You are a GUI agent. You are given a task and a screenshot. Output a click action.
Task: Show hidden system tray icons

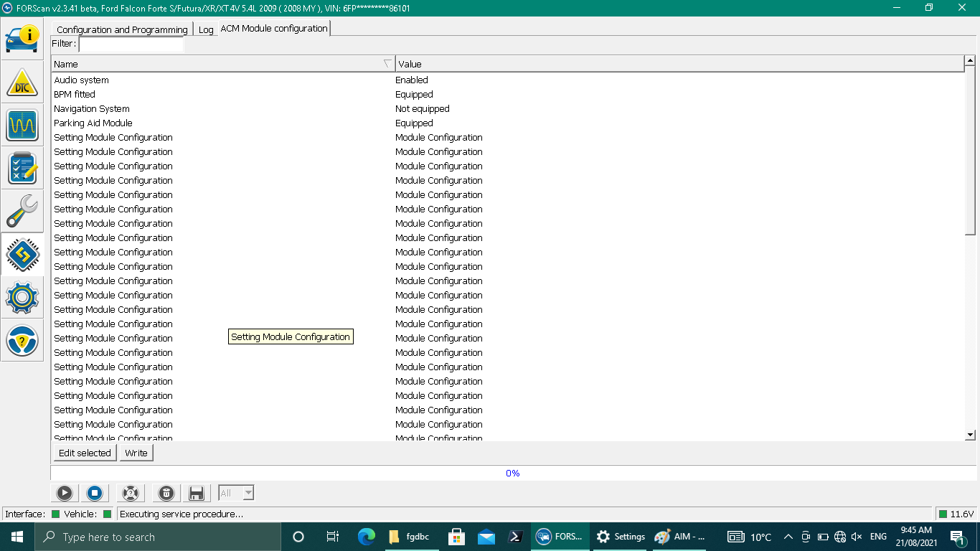[x=788, y=537]
